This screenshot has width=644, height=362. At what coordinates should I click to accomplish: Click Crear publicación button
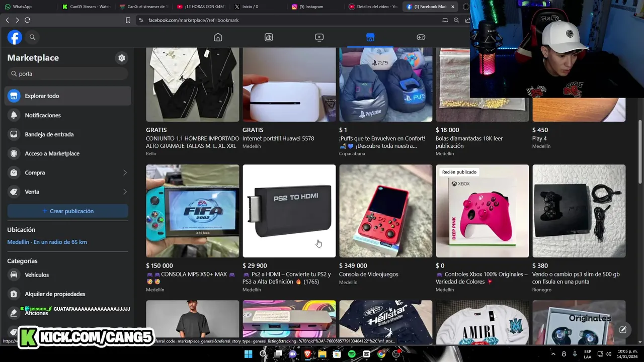[x=68, y=211]
